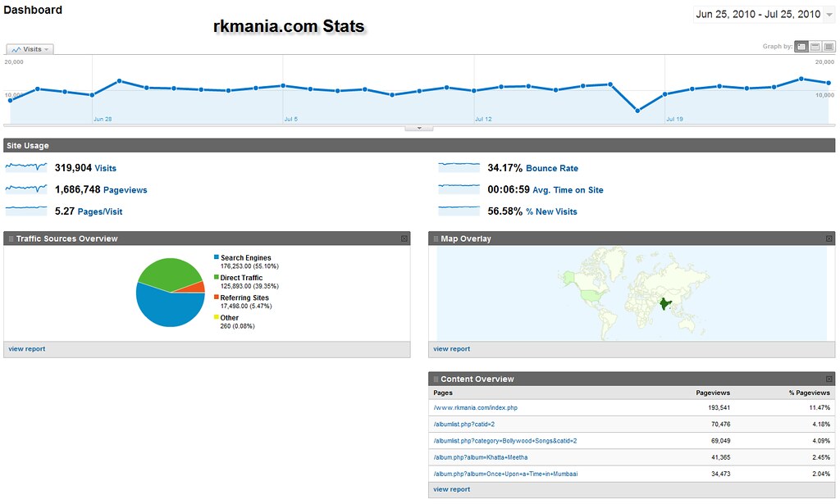Viewport: 840px width, 504px height.
Task: Open the Khatta+Meetha album page link
Action: coord(481,457)
